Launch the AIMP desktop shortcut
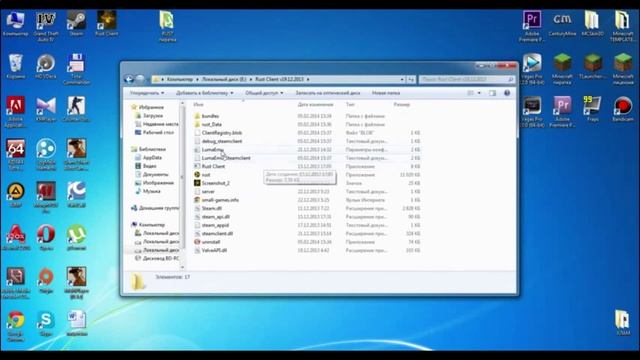The image size is (640, 360). (x=16, y=194)
